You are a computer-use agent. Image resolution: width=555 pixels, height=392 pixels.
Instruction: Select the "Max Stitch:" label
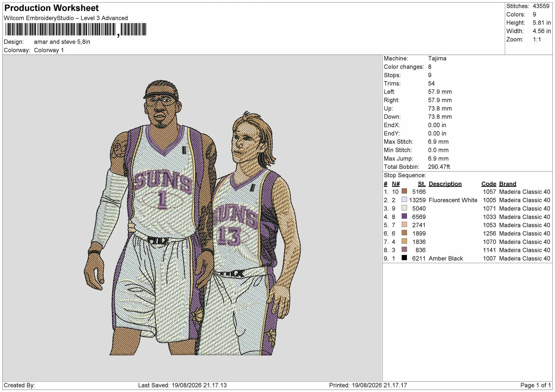click(398, 142)
